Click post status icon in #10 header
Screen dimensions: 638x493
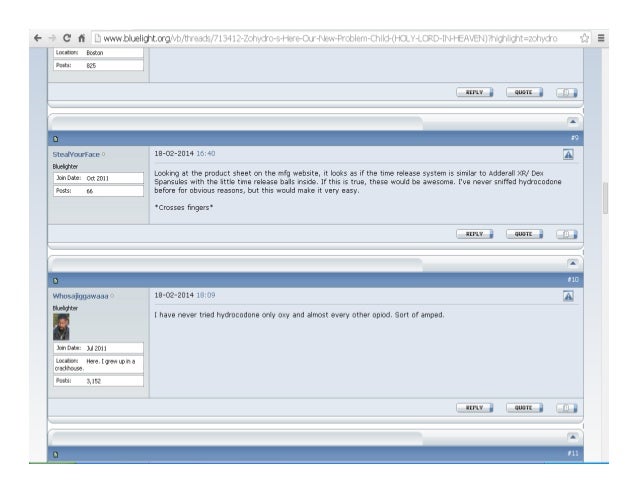[x=56, y=281]
